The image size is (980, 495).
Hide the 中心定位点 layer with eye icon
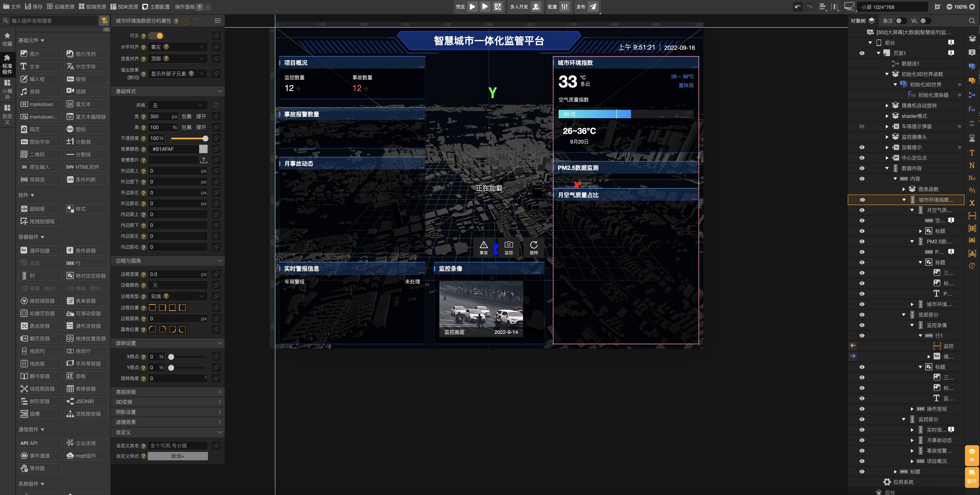pos(862,158)
